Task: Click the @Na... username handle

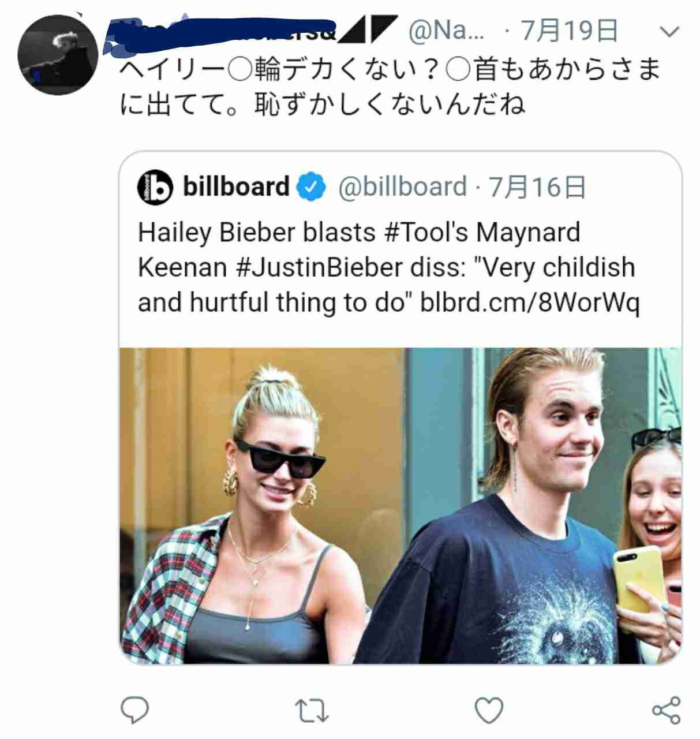Action: 447,31
